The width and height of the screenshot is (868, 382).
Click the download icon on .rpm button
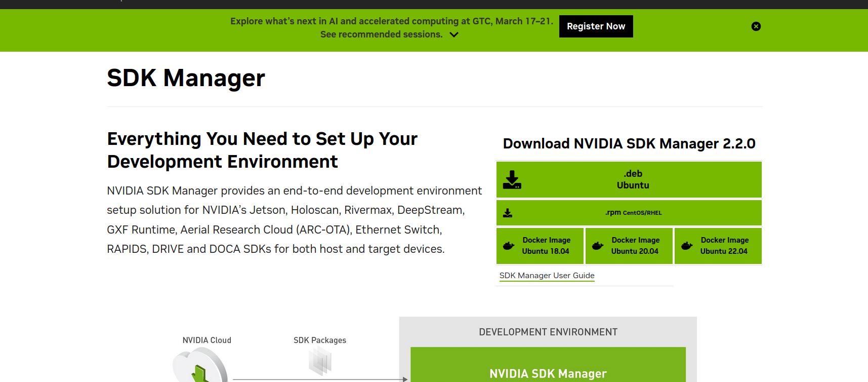pos(508,213)
